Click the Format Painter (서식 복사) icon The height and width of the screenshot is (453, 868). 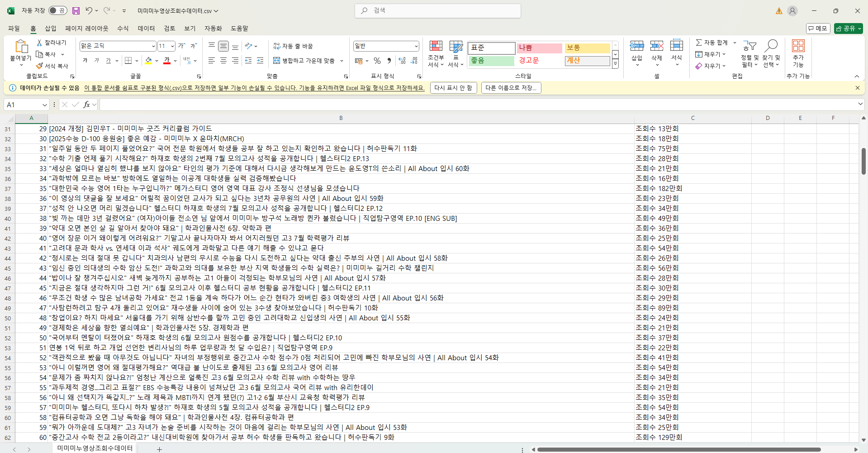[40, 66]
